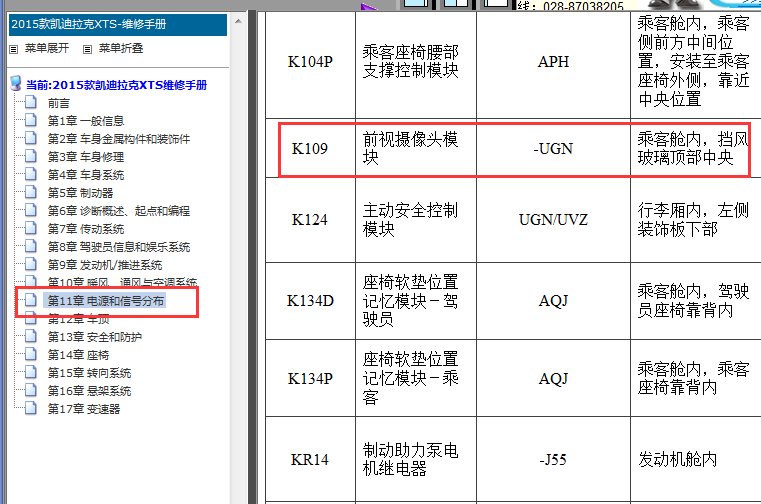Viewport: 761px width, 504px height.
Task: Select 第11章 电源和信号分布
Action: click(106, 301)
